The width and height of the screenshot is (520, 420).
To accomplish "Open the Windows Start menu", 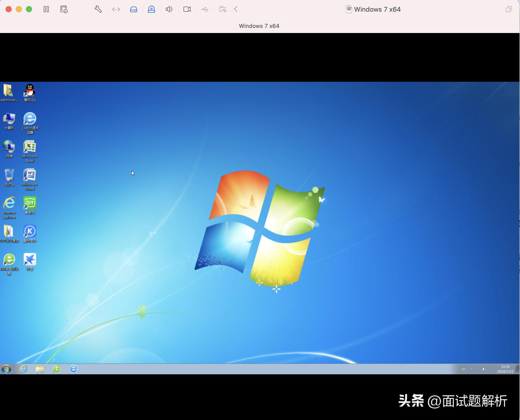I will [6, 369].
